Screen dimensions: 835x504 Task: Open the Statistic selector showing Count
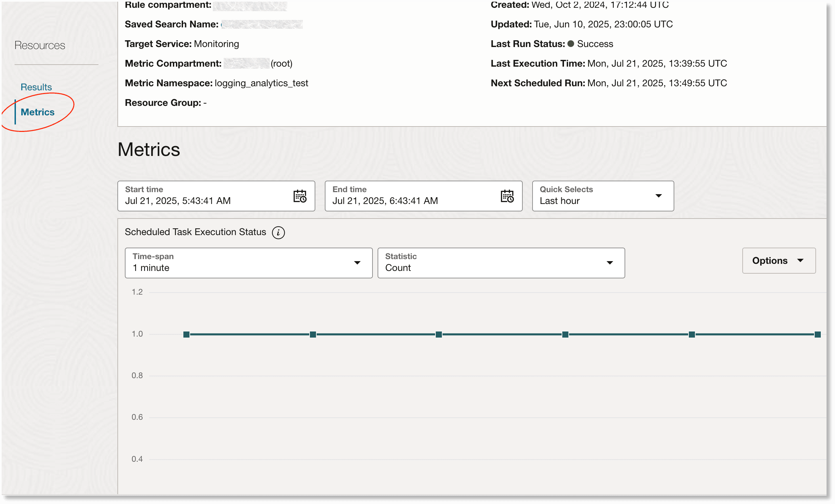[x=501, y=263]
